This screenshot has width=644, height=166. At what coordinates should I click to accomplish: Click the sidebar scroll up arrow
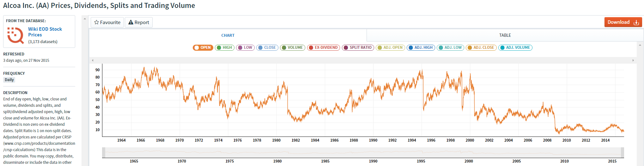pyautogui.click(x=85, y=19)
